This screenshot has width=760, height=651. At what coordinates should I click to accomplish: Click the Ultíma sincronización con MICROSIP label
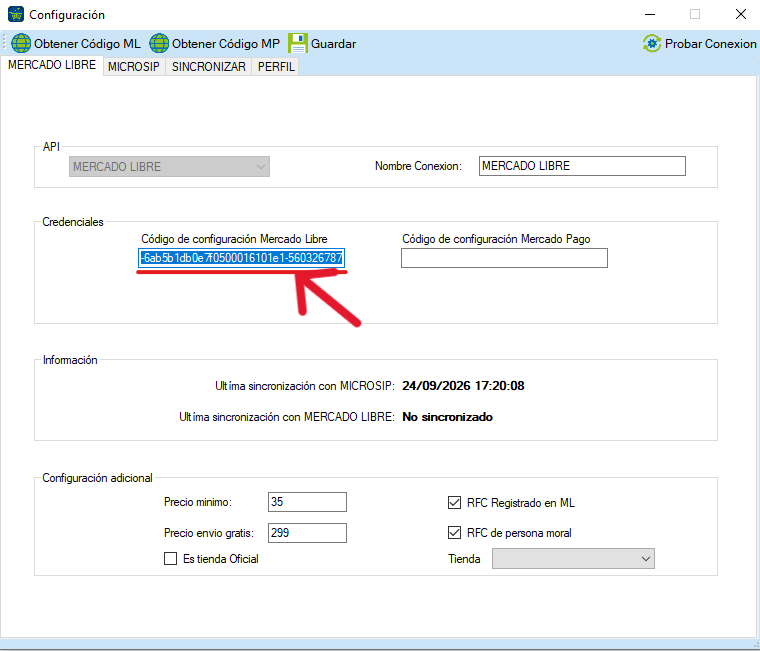pyautogui.click(x=305, y=386)
